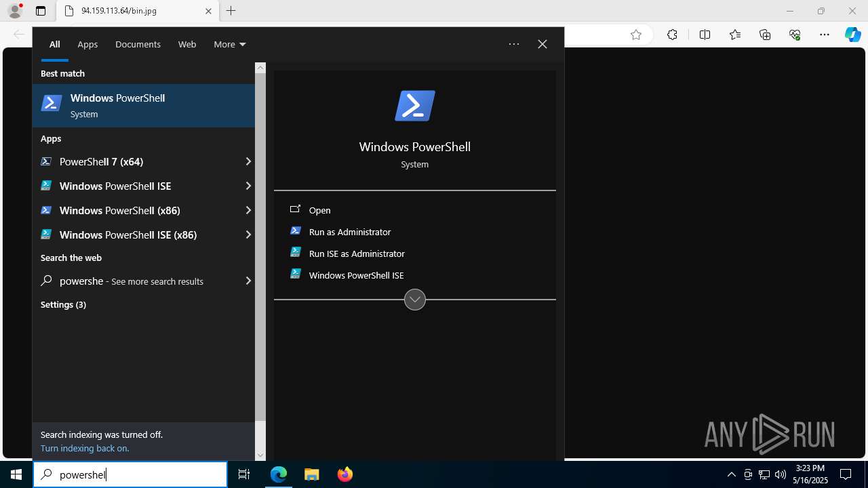The height and width of the screenshot is (488, 868).
Task: Switch to the All search tab
Action: pyautogui.click(x=55, y=44)
